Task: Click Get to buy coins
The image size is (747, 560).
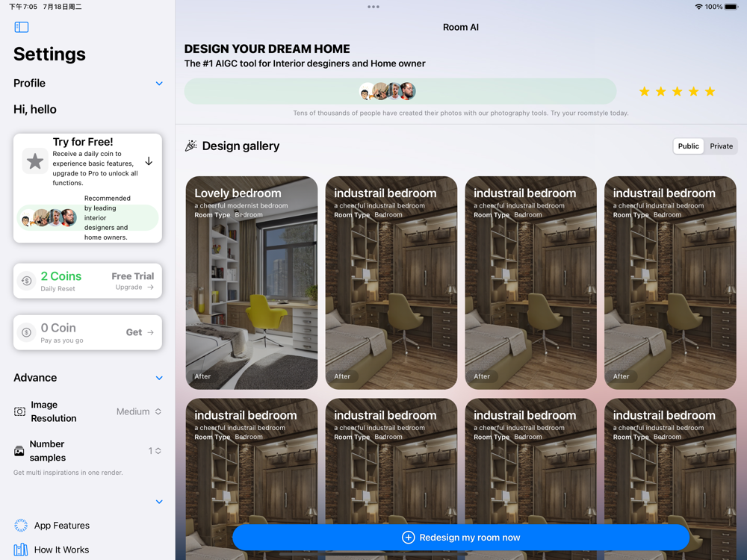Action: (140, 332)
